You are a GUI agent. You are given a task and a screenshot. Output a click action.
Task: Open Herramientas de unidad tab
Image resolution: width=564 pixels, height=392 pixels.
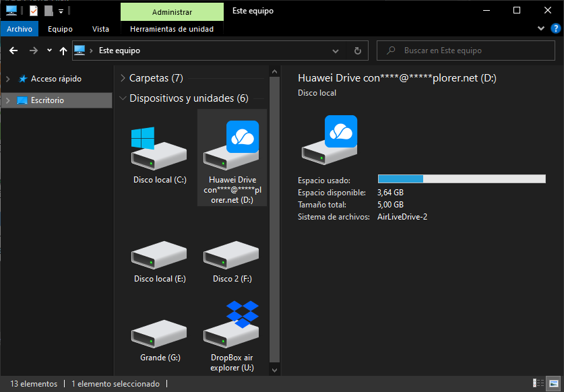(x=172, y=29)
